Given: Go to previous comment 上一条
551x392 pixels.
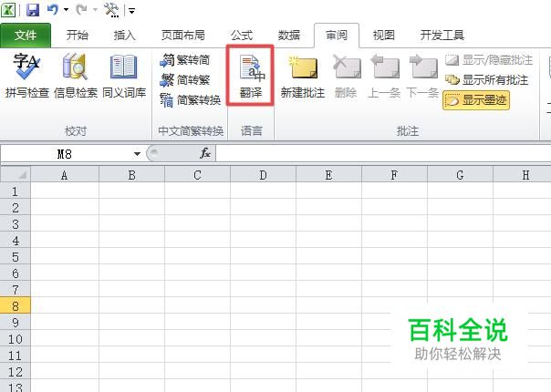Looking at the screenshot, I should coord(384,76).
